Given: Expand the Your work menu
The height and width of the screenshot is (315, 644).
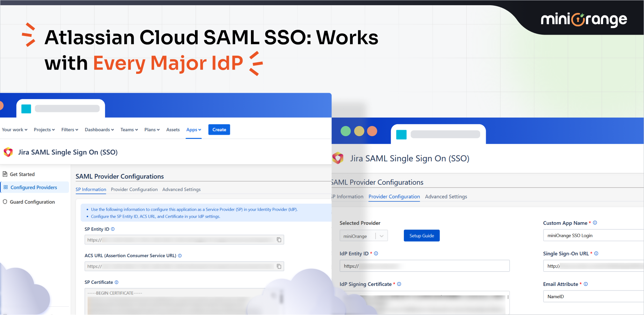Looking at the screenshot, I should pyautogui.click(x=15, y=130).
